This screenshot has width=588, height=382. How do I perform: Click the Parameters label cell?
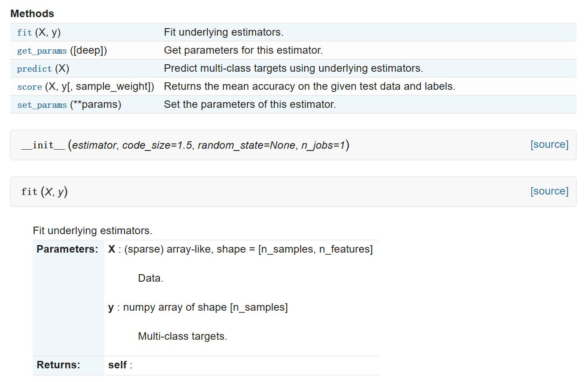[67, 249]
